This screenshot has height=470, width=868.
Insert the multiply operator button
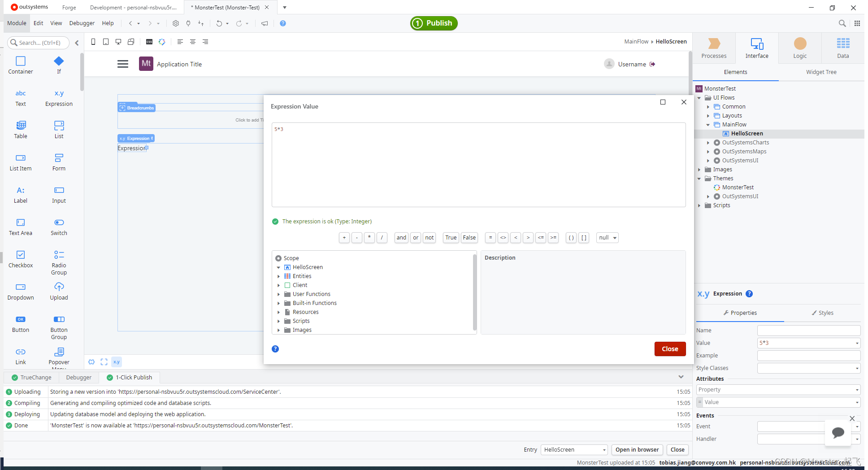(369, 238)
